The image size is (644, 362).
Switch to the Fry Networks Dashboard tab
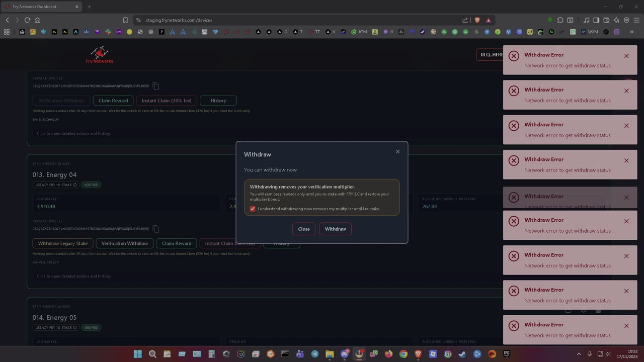(x=42, y=7)
